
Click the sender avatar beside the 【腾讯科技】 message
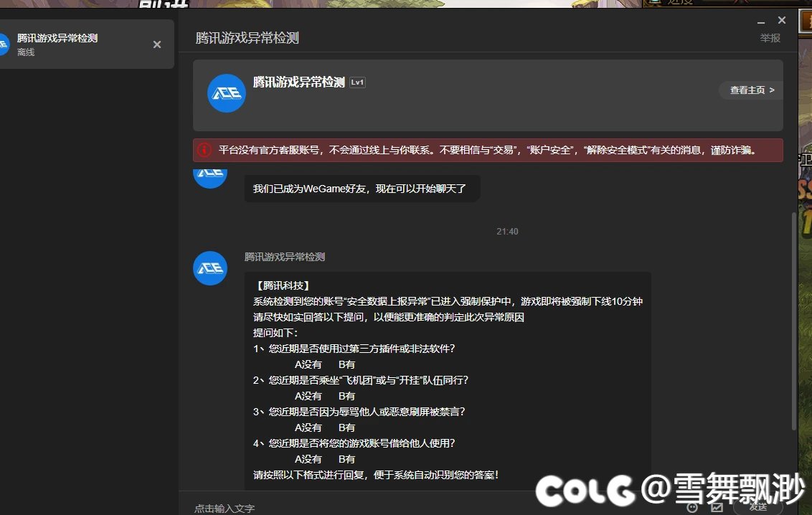210,268
